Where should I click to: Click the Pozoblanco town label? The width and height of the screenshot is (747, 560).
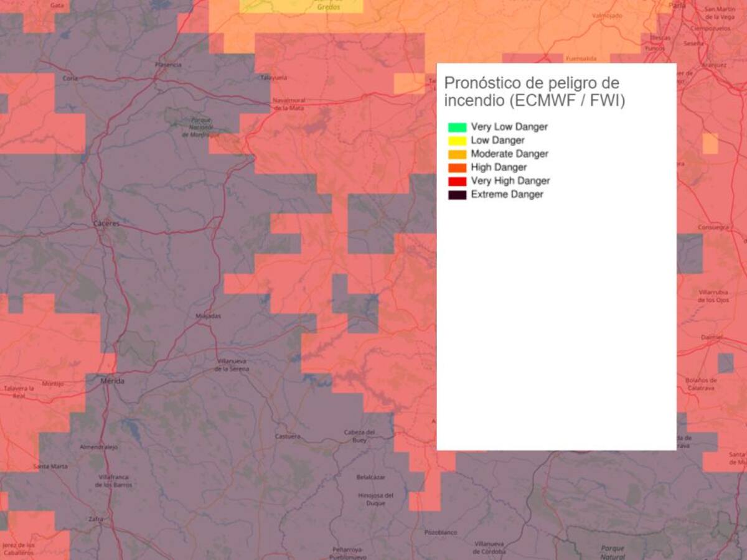click(440, 533)
